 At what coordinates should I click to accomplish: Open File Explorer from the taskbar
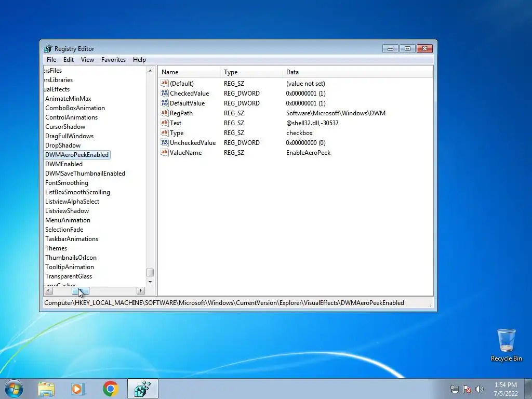point(46,389)
